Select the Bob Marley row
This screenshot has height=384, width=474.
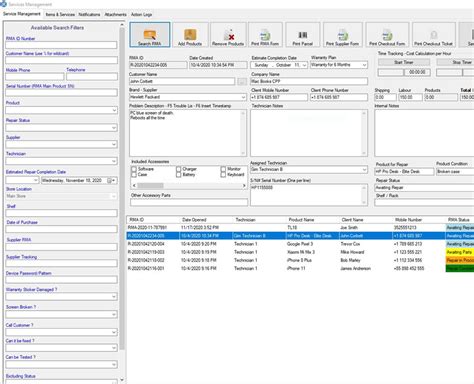pyautogui.click(x=300, y=260)
